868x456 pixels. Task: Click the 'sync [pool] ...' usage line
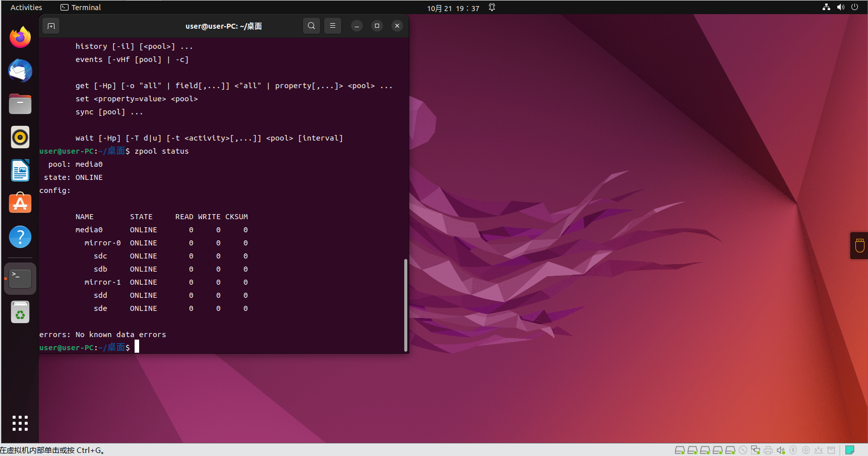tap(109, 112)
